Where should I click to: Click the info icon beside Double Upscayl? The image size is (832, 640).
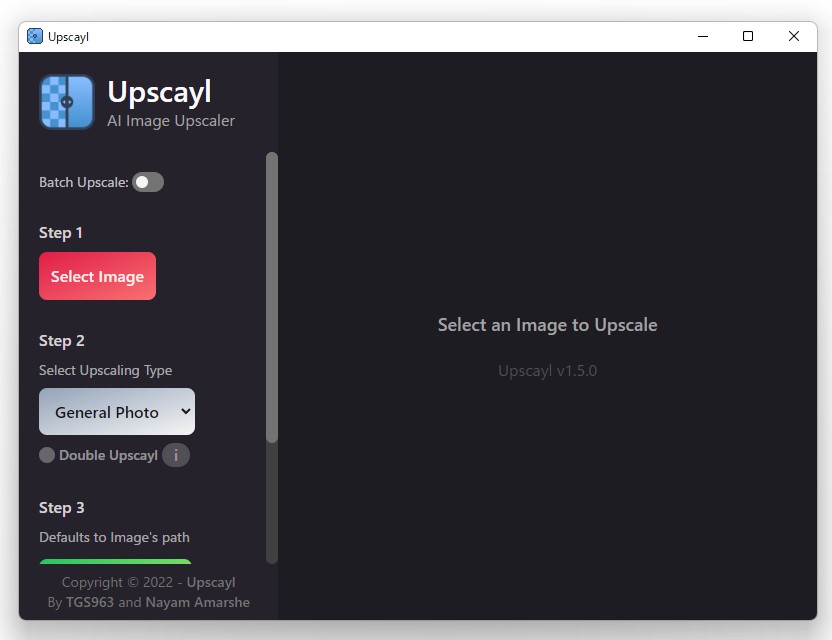(175, 455)
